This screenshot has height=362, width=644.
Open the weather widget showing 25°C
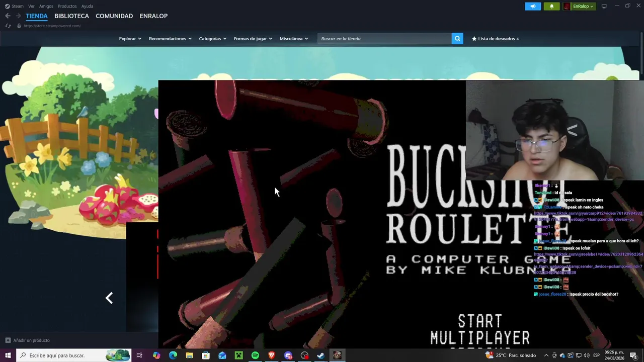pyautogui.click(x=510, y=355)
